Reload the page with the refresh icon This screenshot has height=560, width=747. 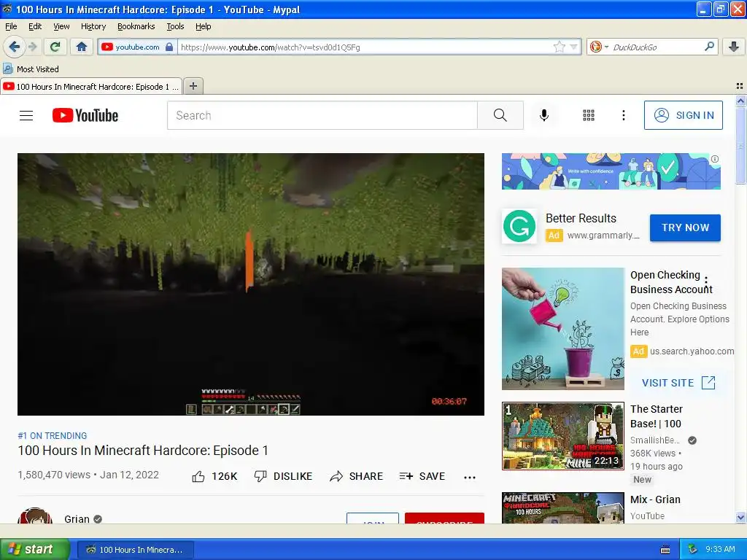55,47
